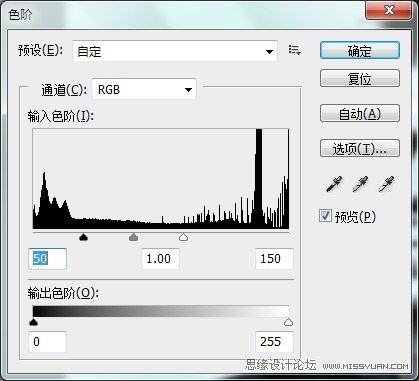Click the highlight input field showing 150
This screenshot has width=419, height=381.
click(274, 259)
